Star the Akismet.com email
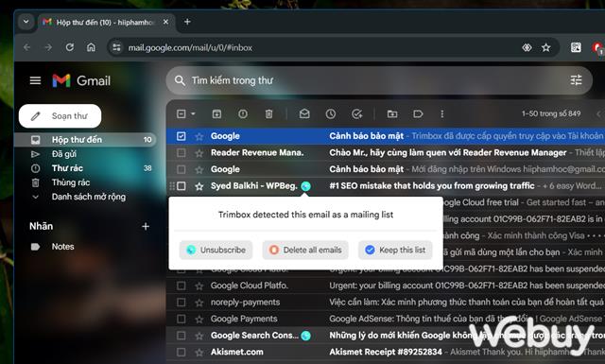The height and width of the screenshot is (364, 605). (x=199, y=353)
